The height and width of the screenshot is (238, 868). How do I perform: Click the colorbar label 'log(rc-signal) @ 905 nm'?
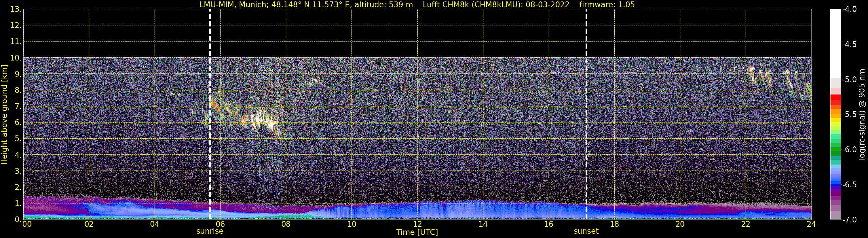pyautogui.click(x=862, y=114)
